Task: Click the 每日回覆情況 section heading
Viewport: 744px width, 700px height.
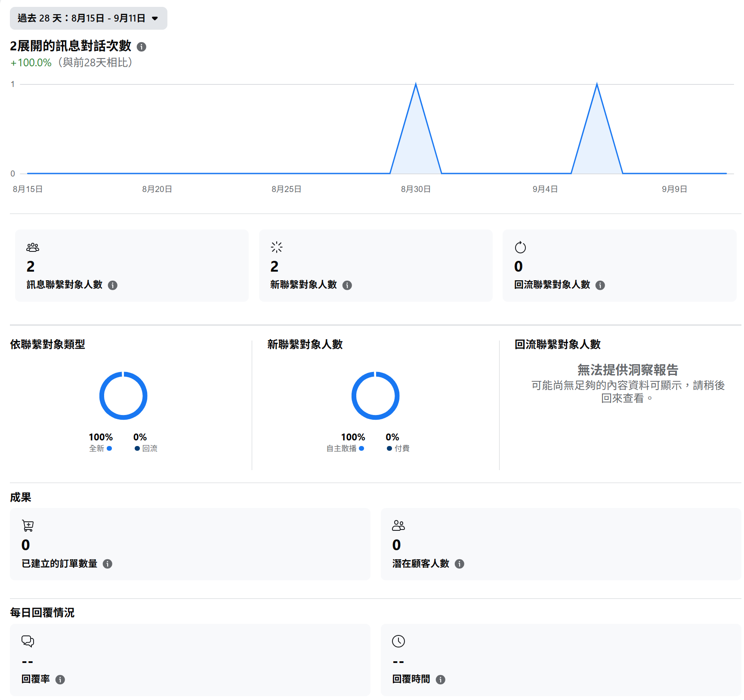Action: (x=42, y=613)
